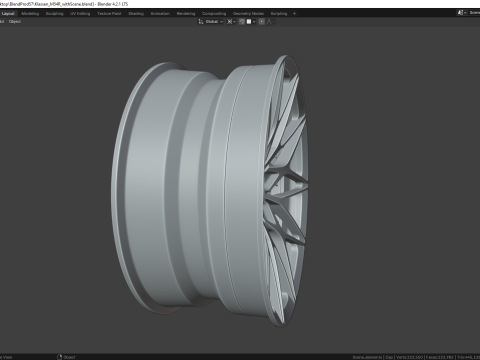
Task: Add a new workspace with the plus button
Action: pos(294,14)
